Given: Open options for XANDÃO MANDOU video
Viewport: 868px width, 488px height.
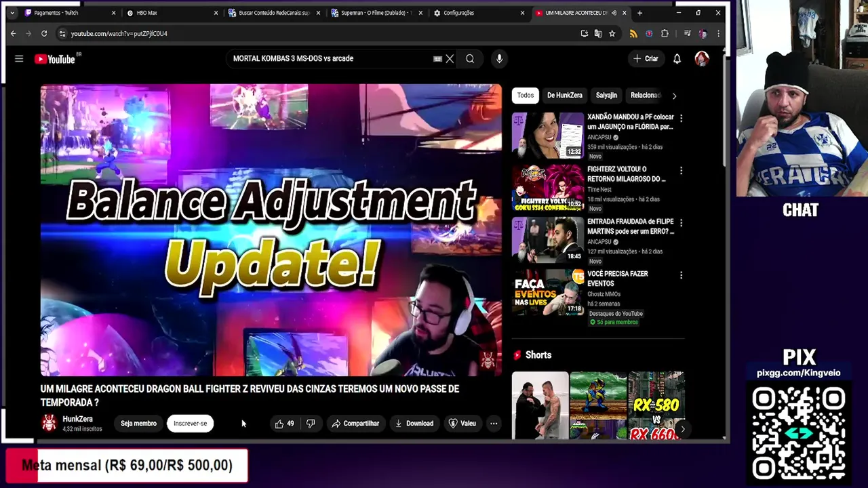Looking at the screenshot, I should tap(681, 119).
